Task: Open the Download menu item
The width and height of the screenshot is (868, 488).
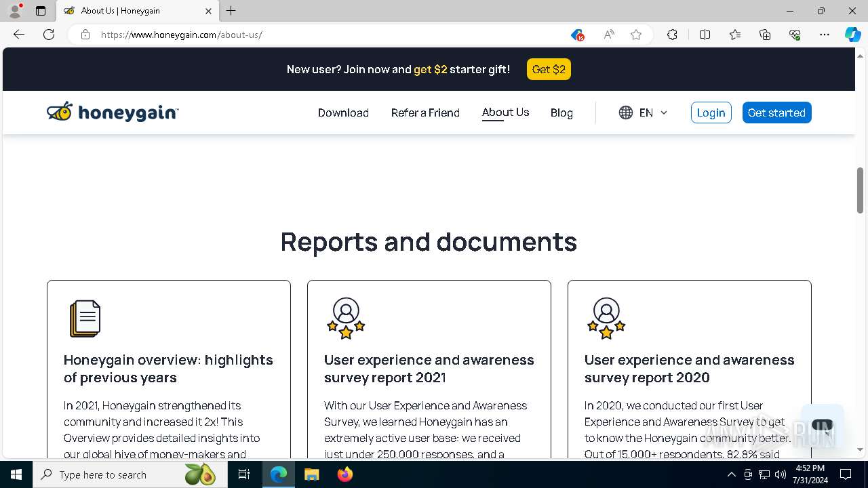Action: pyautogui.click(x=343, y=113)
